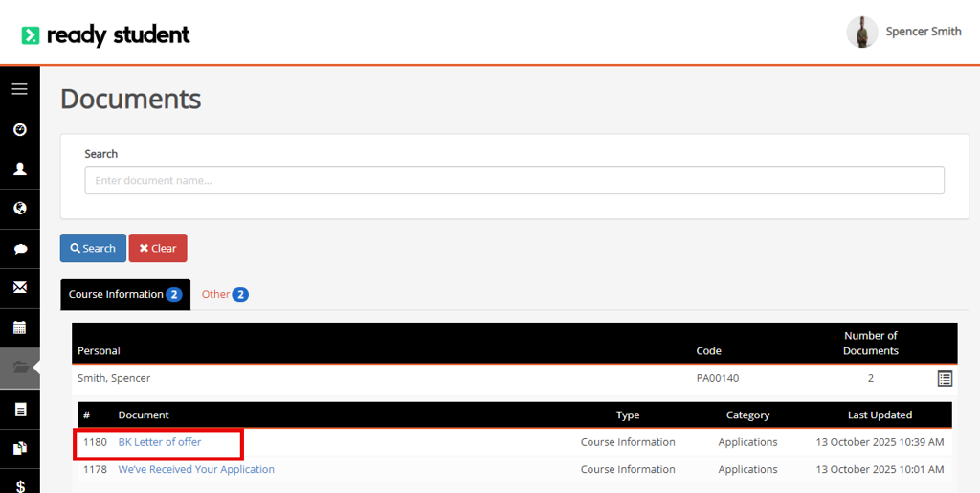Click the red Clear button
The width and height of the screenshot is (980, 493).
(x=158, y=248)
